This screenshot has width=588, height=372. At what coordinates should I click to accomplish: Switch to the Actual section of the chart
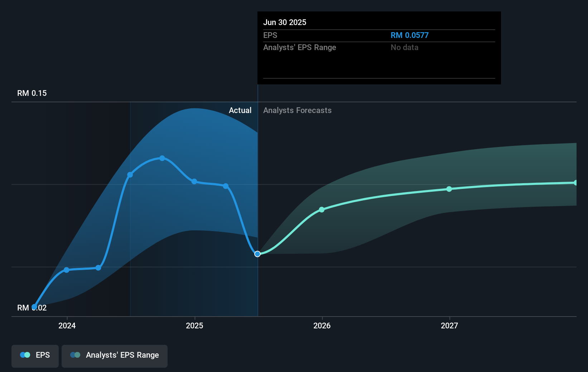click(240, 110)
